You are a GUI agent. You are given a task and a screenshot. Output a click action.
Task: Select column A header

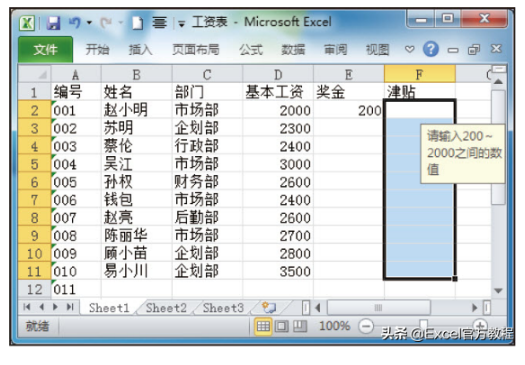tap(76, 74)
